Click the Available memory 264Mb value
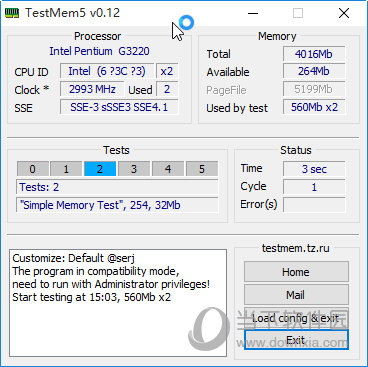Viewport: 368px width, 367px height. pos(314,71)
